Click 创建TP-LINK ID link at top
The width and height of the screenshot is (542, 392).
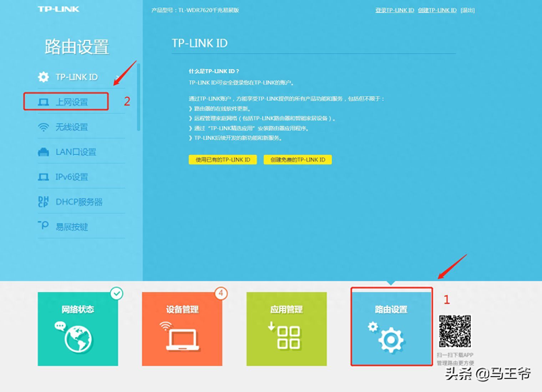(x=437, y=10)
